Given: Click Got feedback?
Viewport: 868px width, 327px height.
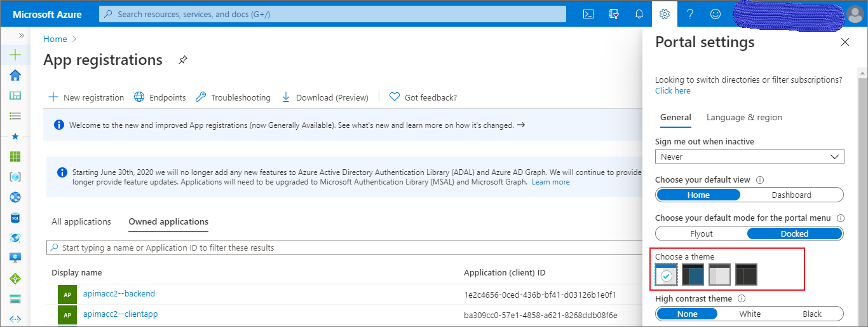Looking at the screenshot, I should pyautogui.click(x=423, y=97).
